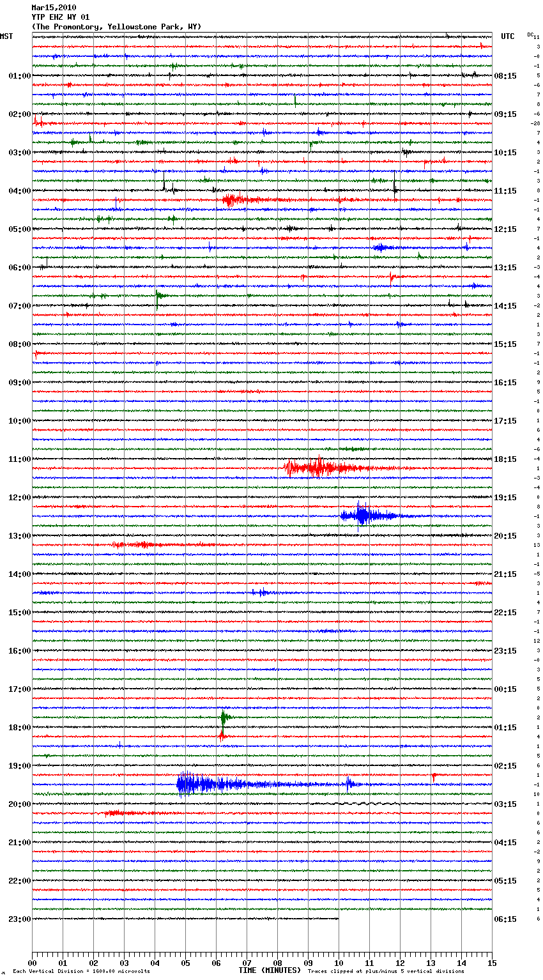Click the '18:15' UTC time label

coord(505,459)
